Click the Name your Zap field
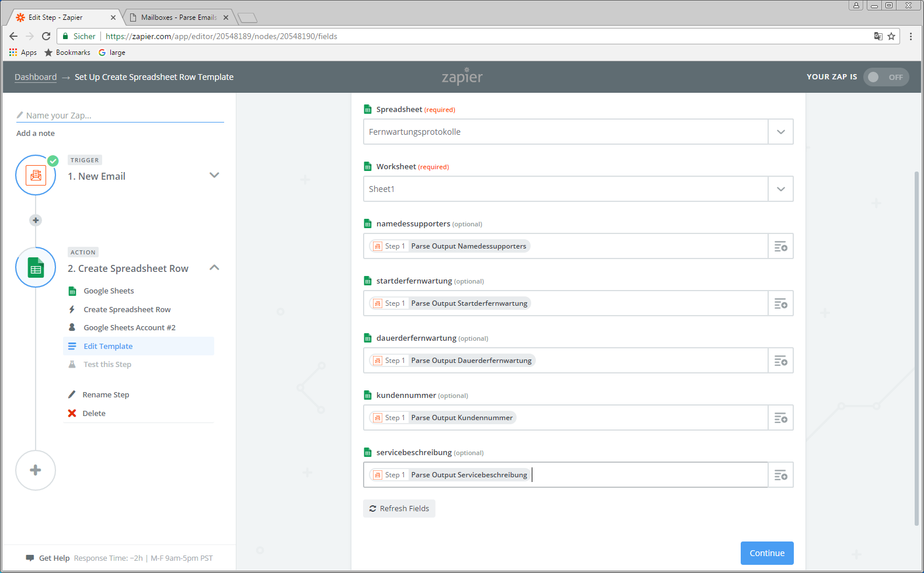 click(x=123, y=116)
